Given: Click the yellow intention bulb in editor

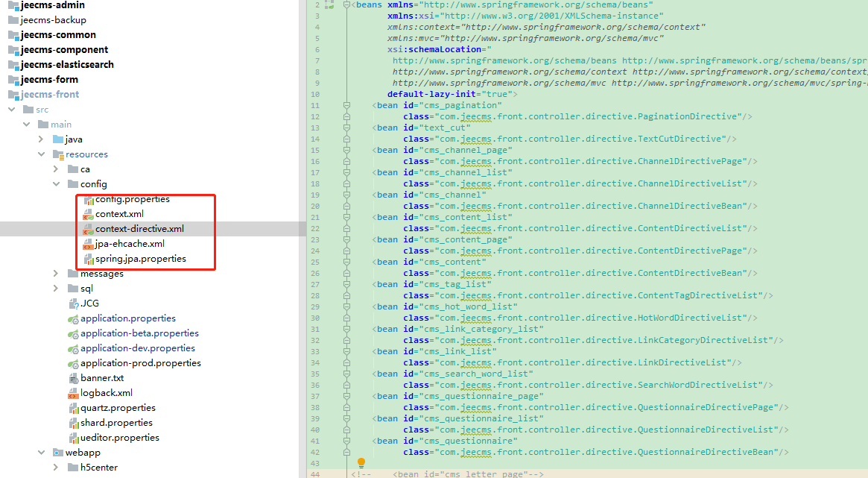Looking at the screenshot, I should (361, 462).
